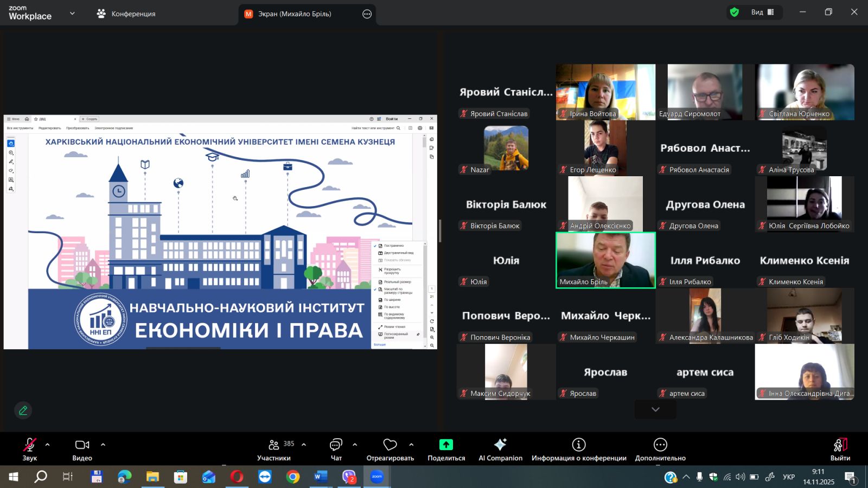The height and width of the screenshot is (488, 868).
Task: Open Google Chrome from the taskbar
Action: point(293,477)
